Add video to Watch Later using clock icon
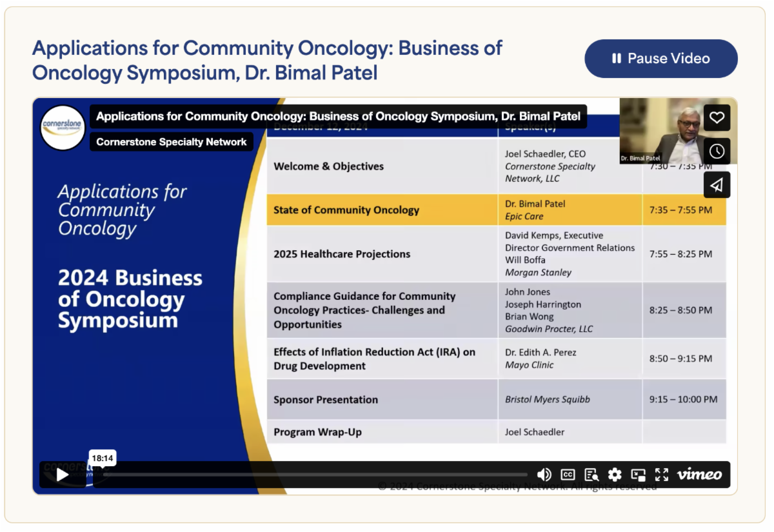 717,152
